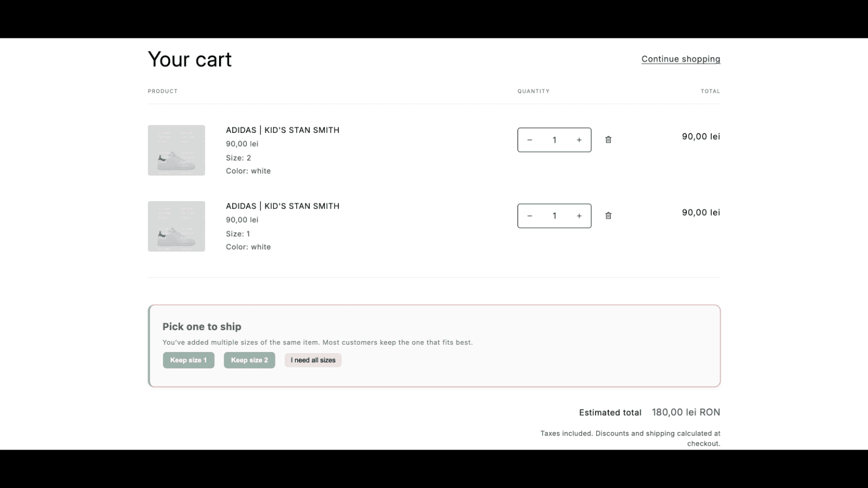Open the second Adidas Kid's Stan Smith title
This screenshot has width=868, height=488.
pyautogui.click(x=282, y=206)
